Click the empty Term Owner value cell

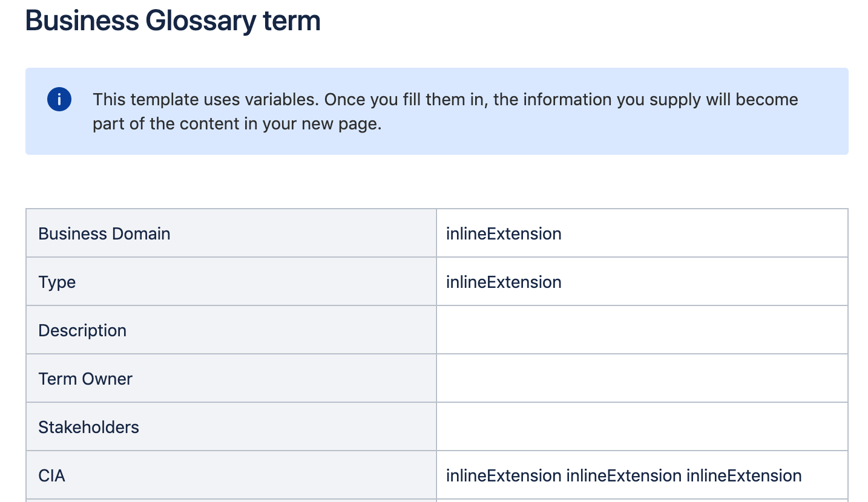click(642, 379)
